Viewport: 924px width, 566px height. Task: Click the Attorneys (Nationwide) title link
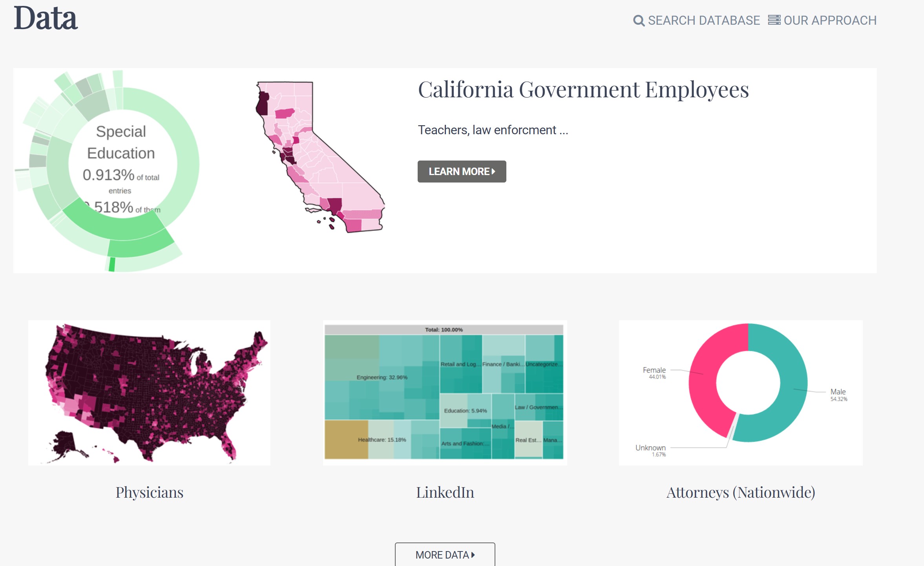click(741, 492)
